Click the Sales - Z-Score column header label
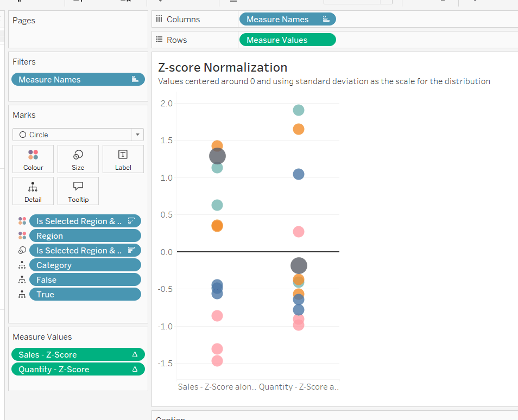Image resolution: width=518 pixels, height=420 pixels. (216, 387)
